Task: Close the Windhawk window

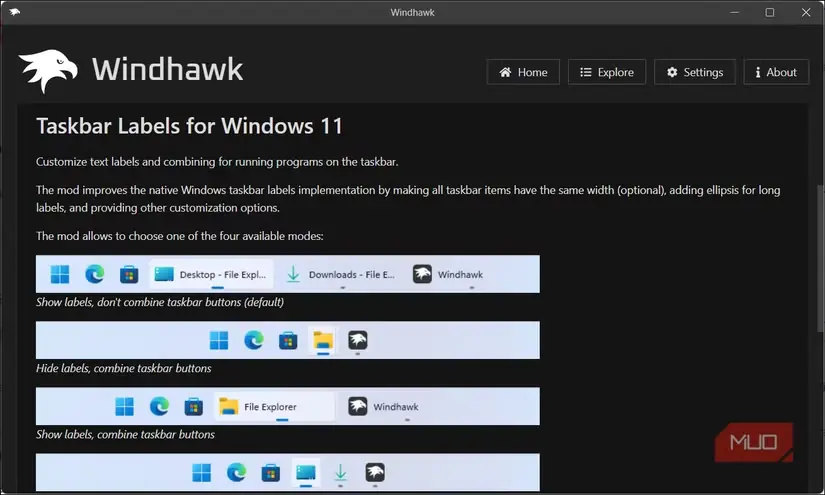Action: pos(806,12)
